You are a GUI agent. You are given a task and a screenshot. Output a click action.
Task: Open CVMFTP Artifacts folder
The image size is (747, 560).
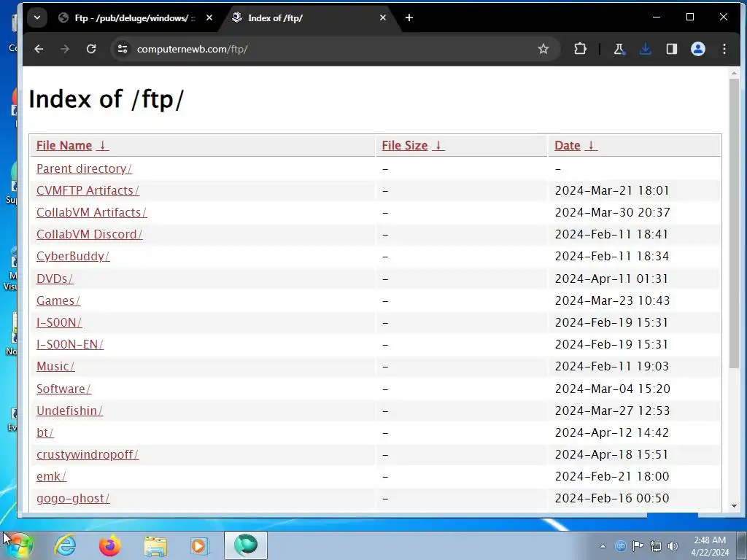(x=88, y=190)
